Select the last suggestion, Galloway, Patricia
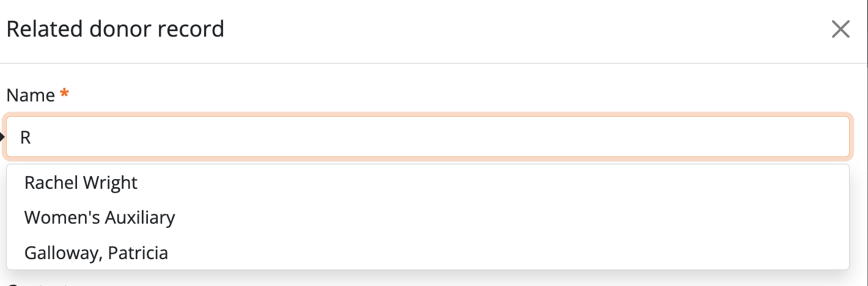 96,253
